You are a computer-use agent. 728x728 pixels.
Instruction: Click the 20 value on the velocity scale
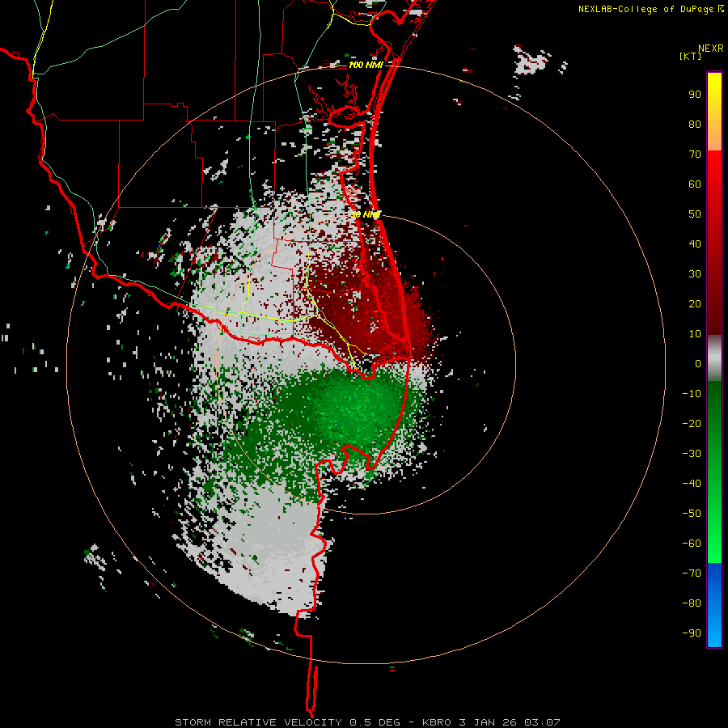[x=695, y=303]
